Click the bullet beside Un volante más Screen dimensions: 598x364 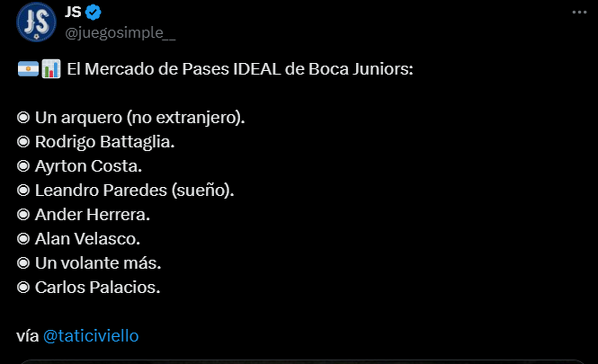pos(23,263)
